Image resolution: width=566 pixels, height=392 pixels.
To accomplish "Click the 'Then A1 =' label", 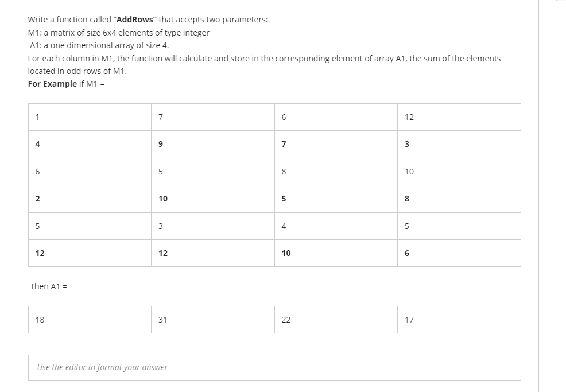I will point(47,286).
